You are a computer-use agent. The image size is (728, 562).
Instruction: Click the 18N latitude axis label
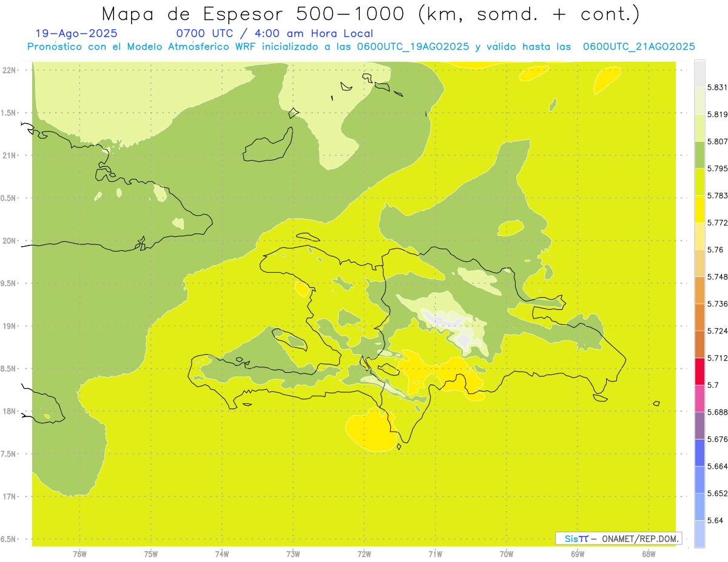(x=10, y=412)
